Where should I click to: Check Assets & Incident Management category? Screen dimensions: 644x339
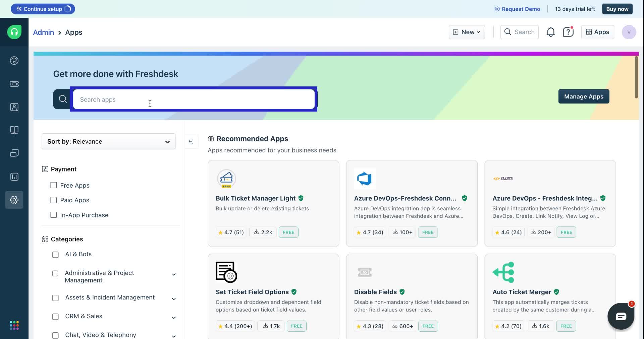click(x=55, y=298)
